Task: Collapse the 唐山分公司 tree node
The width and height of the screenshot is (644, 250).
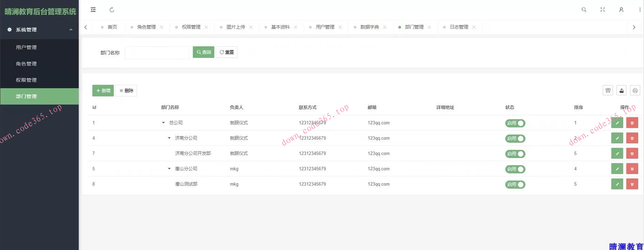Action: (x=169, y=169)
